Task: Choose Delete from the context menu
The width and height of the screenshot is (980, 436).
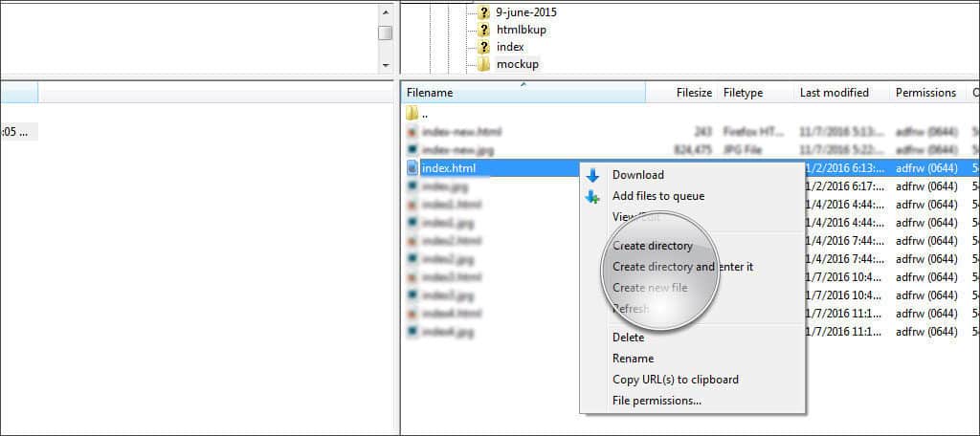Action: tap(628, 338)
